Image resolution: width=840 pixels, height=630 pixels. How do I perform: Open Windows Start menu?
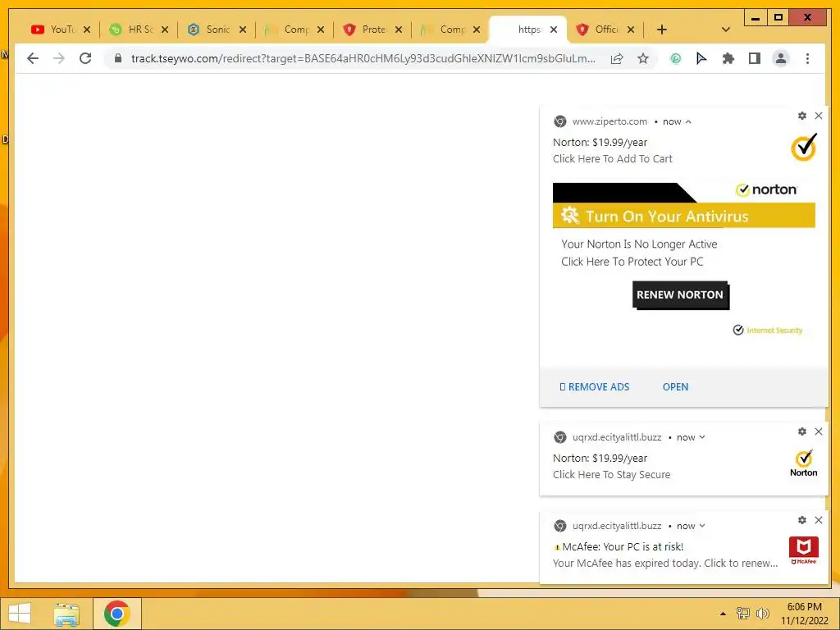(20, 614)
